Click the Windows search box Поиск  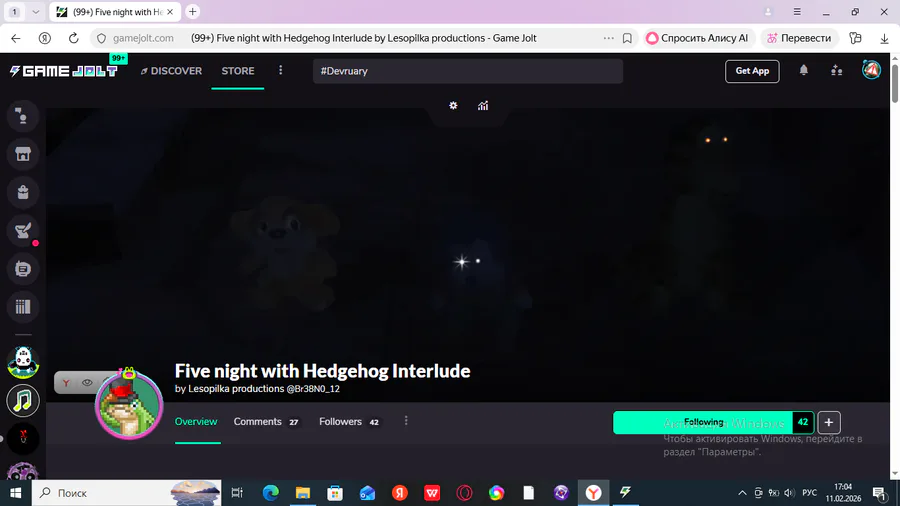click(126, 493)
